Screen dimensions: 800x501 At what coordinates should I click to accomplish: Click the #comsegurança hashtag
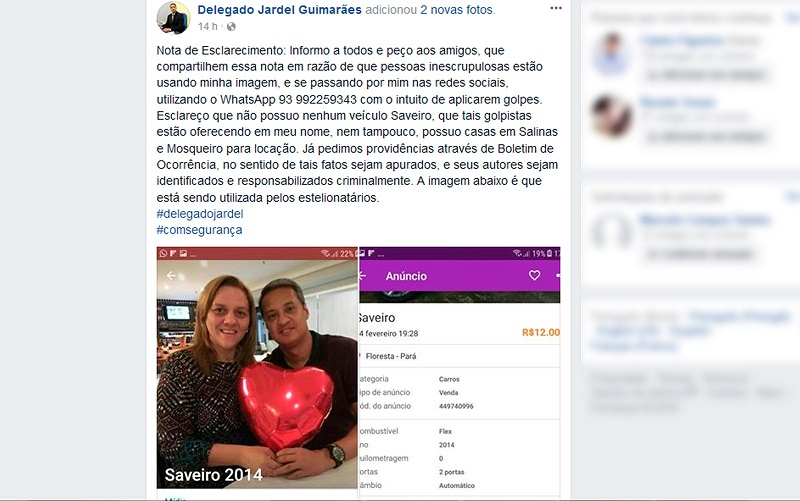click(x=199, y=230)
